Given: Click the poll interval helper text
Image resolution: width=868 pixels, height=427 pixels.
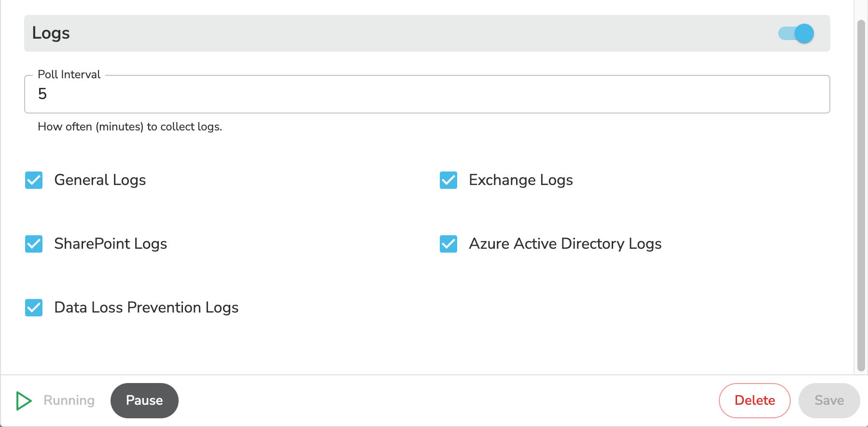Looking at the screenshot, I should click(130, 127).
